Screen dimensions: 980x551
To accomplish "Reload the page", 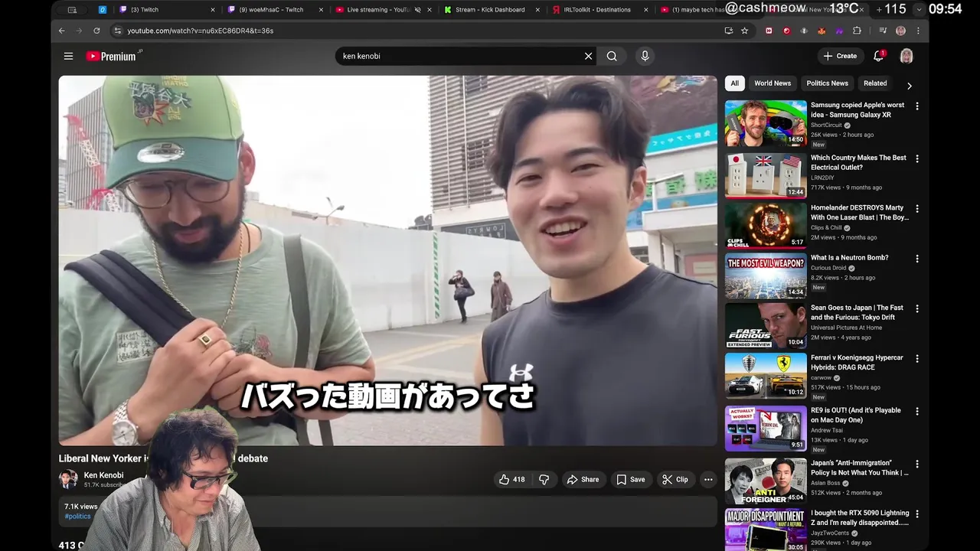I will coord(96,31).
